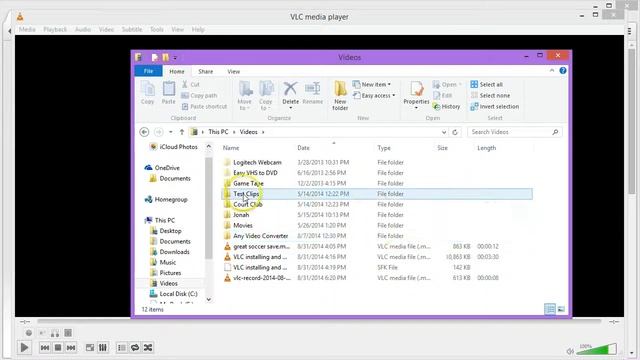The width and height of the screenshot is (640, 360).
Task: Click Cut in Clipboard group
Action: pyautogui.click(x=191, y=84)
